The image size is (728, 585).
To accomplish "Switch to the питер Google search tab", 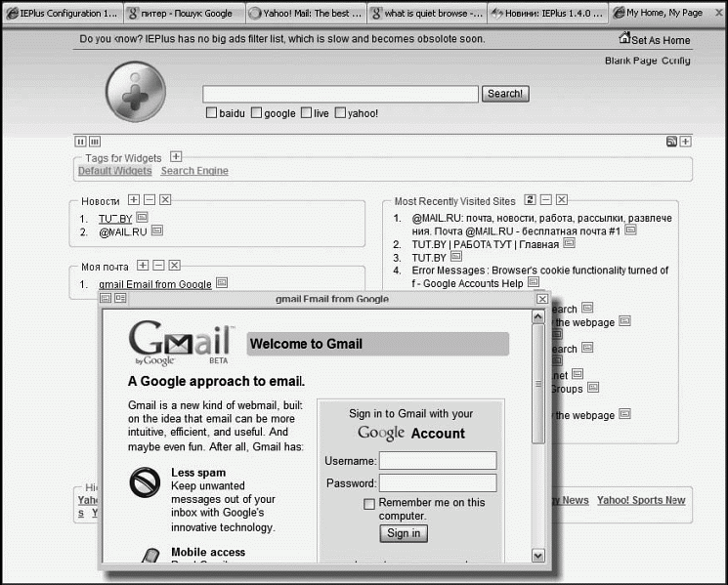I will pyautogui.click(x=185, y=14).
